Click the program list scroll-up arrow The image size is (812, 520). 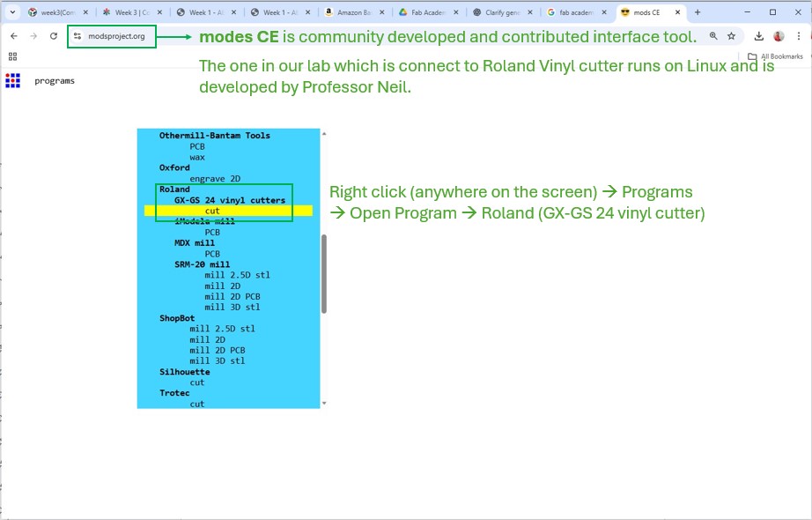[324, 134]
